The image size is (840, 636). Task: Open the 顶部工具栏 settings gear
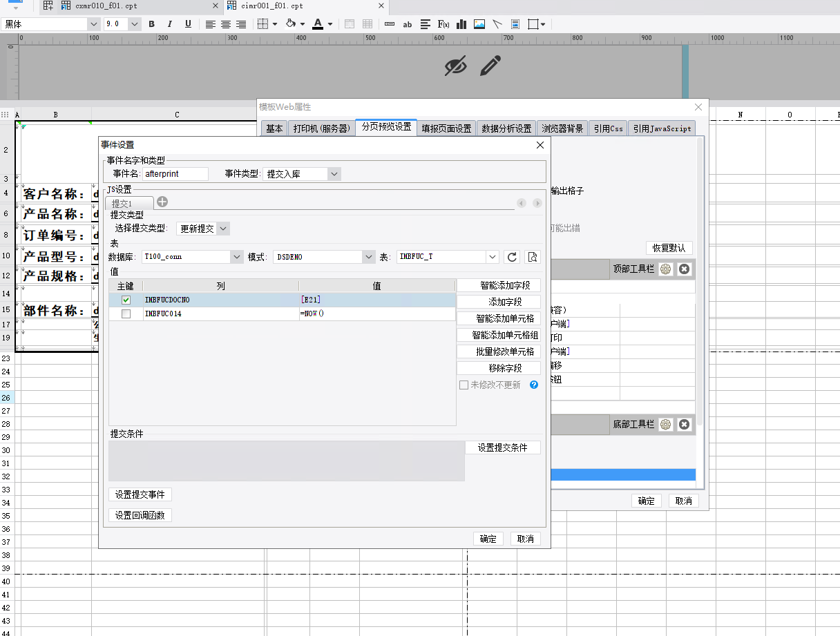click(x=665, y=269)
